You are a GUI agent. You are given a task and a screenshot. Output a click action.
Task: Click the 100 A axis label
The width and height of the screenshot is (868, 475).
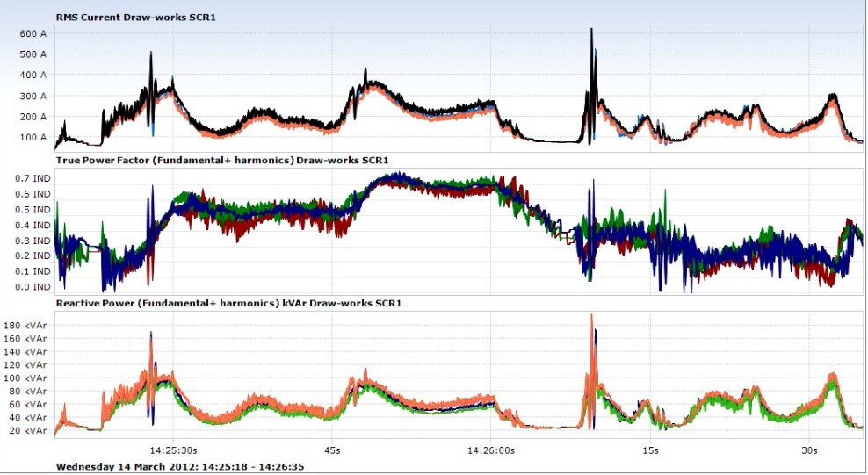pyautogui.click(x=33, y=137)
